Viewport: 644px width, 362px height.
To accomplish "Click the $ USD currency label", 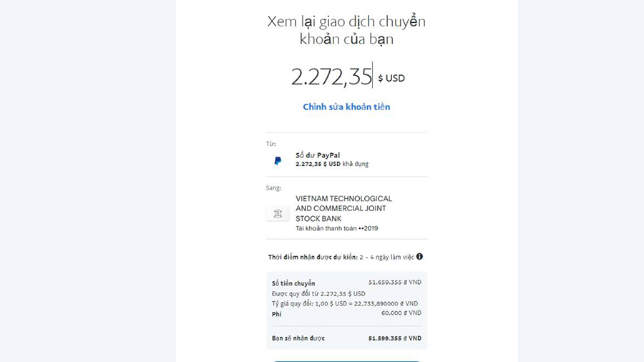I will tap(391, 78).
